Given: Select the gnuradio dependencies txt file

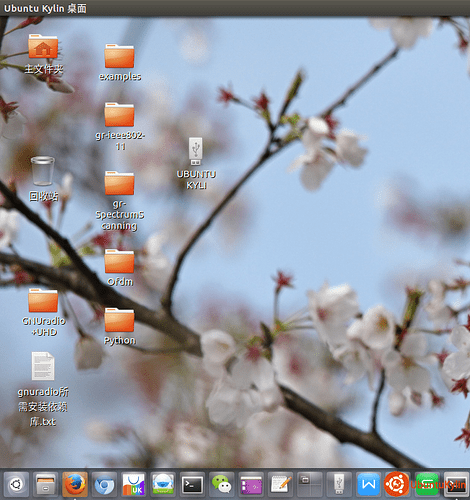Looking at the screenshot, I should [x=43, y=389].
